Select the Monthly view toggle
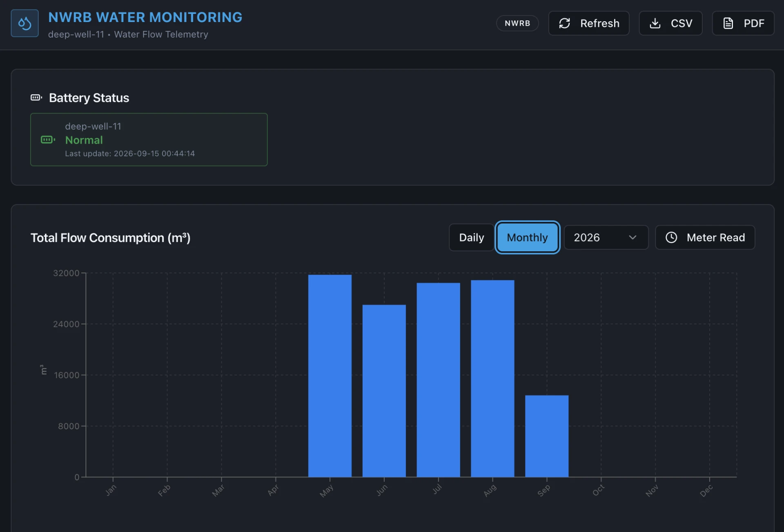 pyautogui.click(x=527, y=237)
